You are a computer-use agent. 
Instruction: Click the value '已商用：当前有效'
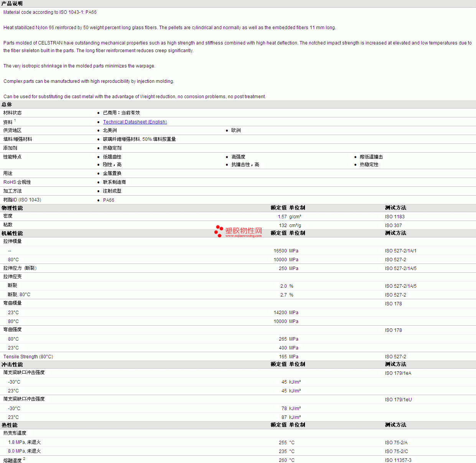click(121, 113)
